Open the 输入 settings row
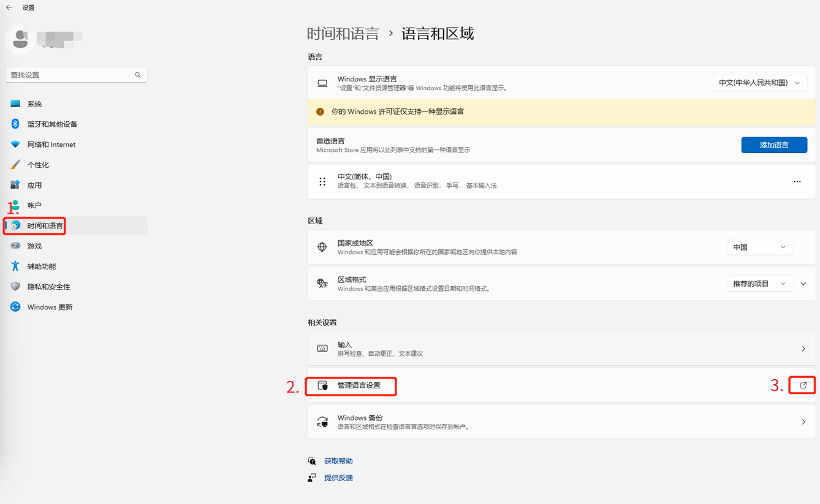The width and height of the screenshot is (820, 504). pos(561,348)
